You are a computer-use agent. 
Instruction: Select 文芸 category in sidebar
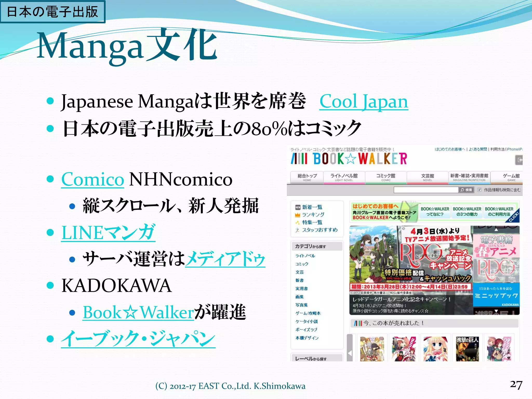coord(300,272)
